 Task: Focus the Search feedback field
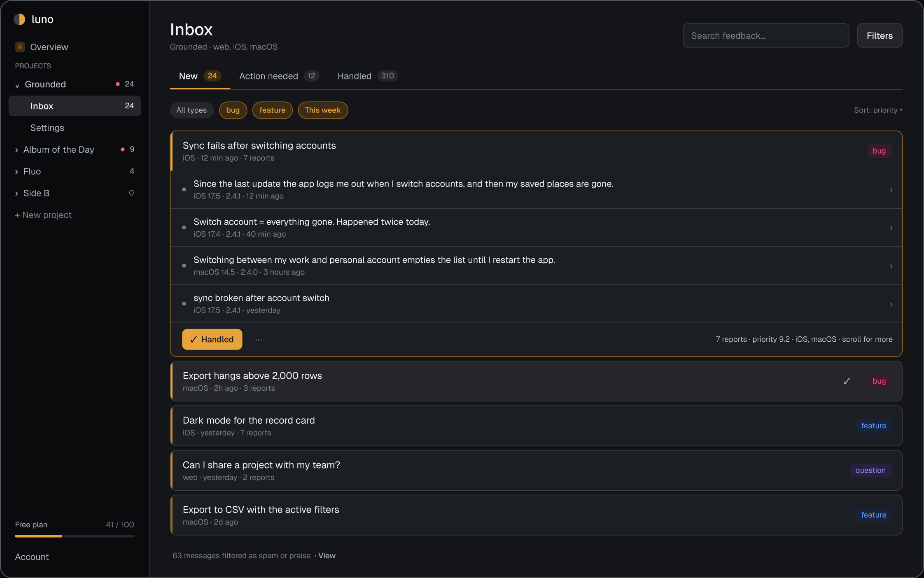(x=766, y=36)
